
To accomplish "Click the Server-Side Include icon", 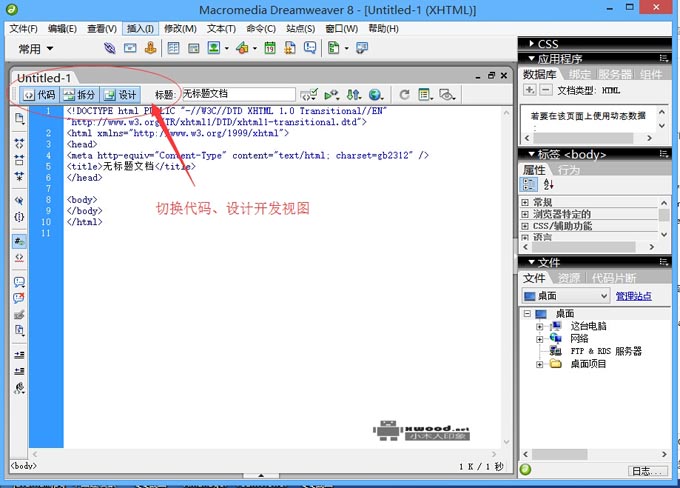I will pos(290,48).
